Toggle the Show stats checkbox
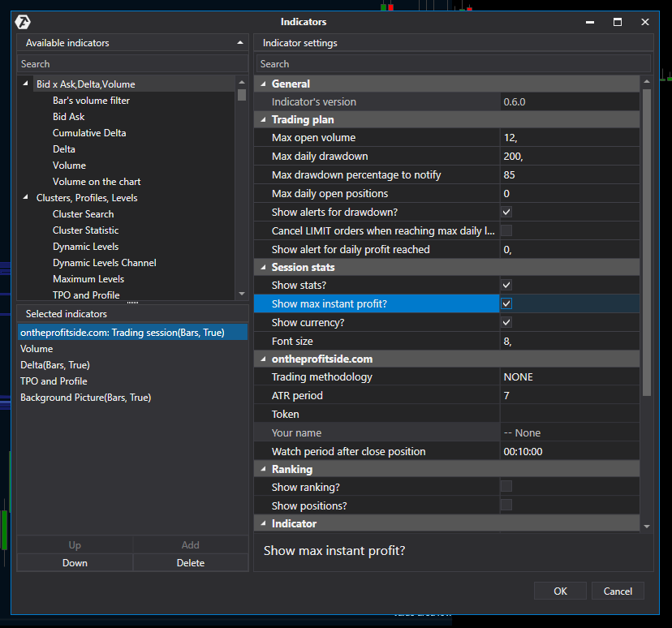Image resolution: width=672 pixels, height=628 pixels. [x=506, y=285]
